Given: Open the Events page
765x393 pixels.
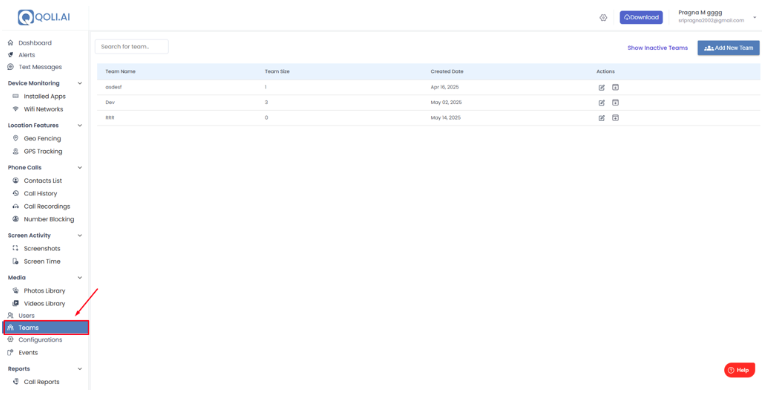Looking at the screenshot, I should (x=28, y=353).
